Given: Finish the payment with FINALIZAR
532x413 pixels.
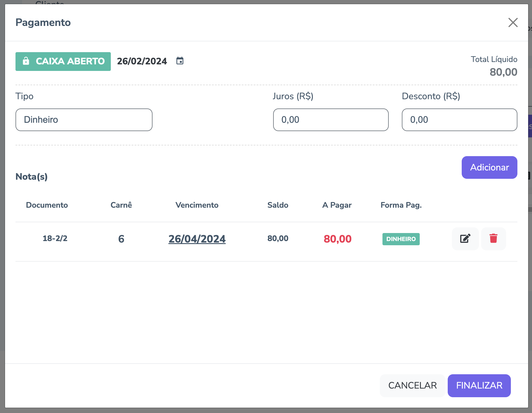Looking at the screenshot, I should pyautogui.click(x=479, y=386).
